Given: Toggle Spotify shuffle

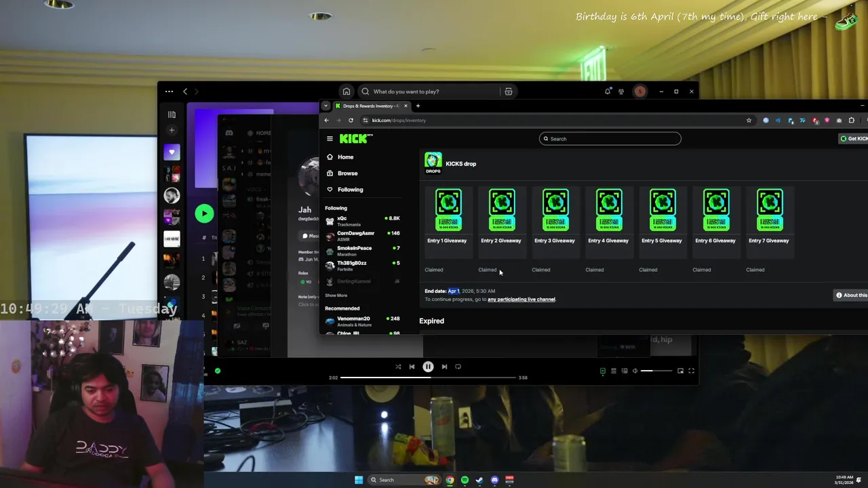Looking at the screenshot, I should click(398, 367).
